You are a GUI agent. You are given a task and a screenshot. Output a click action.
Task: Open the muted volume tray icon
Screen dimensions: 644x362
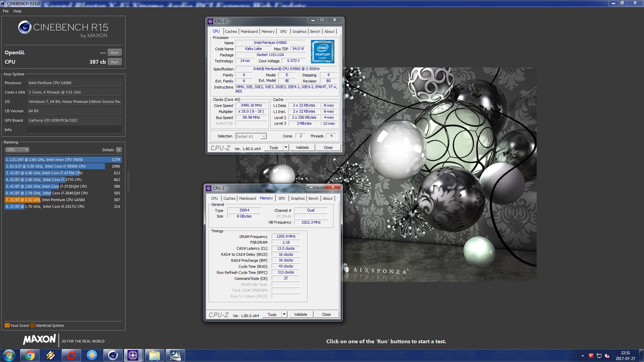pos(607,356)
